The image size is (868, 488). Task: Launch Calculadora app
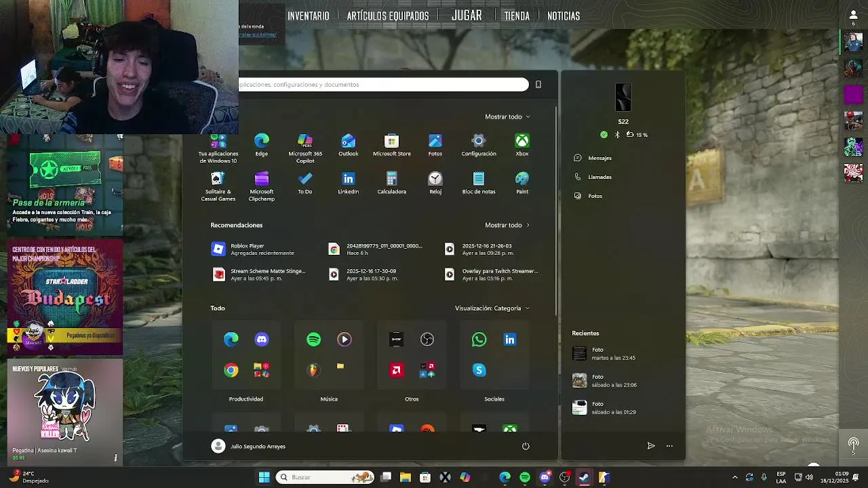pos(391,183)
